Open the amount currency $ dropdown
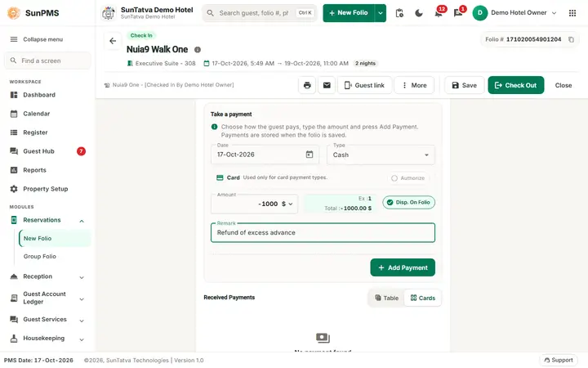The image size is (588, 368). point(287,204)
